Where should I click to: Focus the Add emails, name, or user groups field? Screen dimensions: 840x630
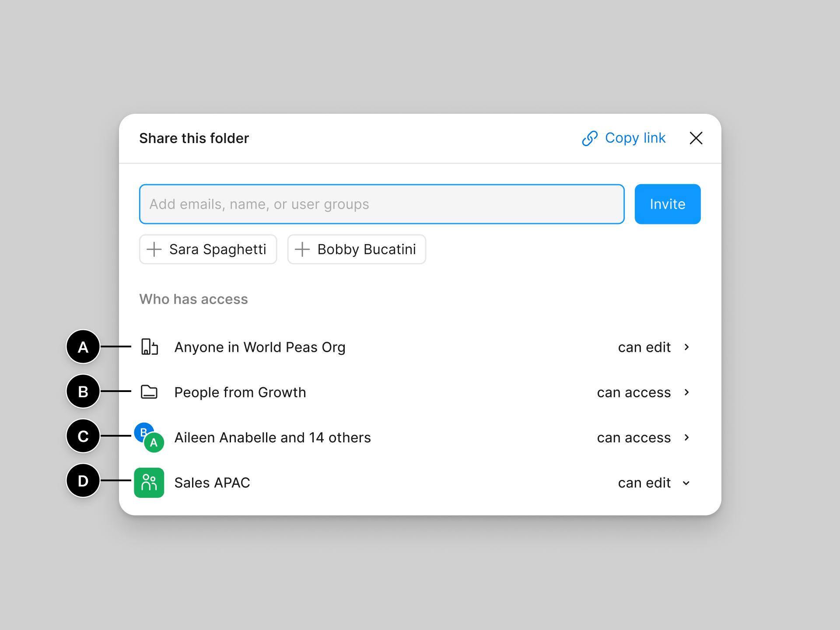[x=381, y=204]
